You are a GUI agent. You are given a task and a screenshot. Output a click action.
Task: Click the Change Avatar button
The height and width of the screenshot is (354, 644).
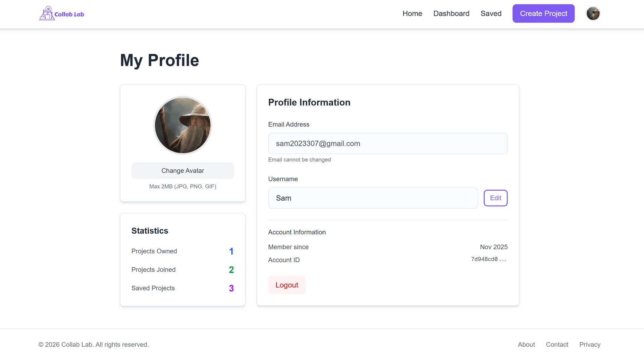[x=182, y=171]
